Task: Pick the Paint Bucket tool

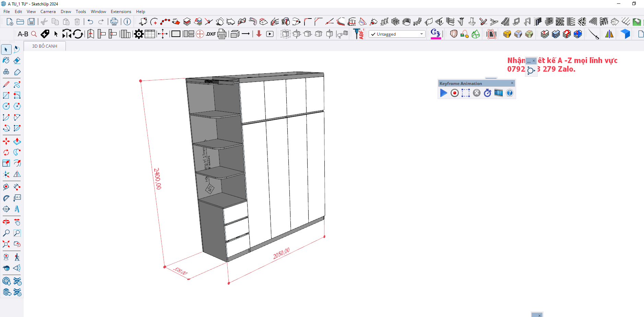Action: (x=6, y=61)
